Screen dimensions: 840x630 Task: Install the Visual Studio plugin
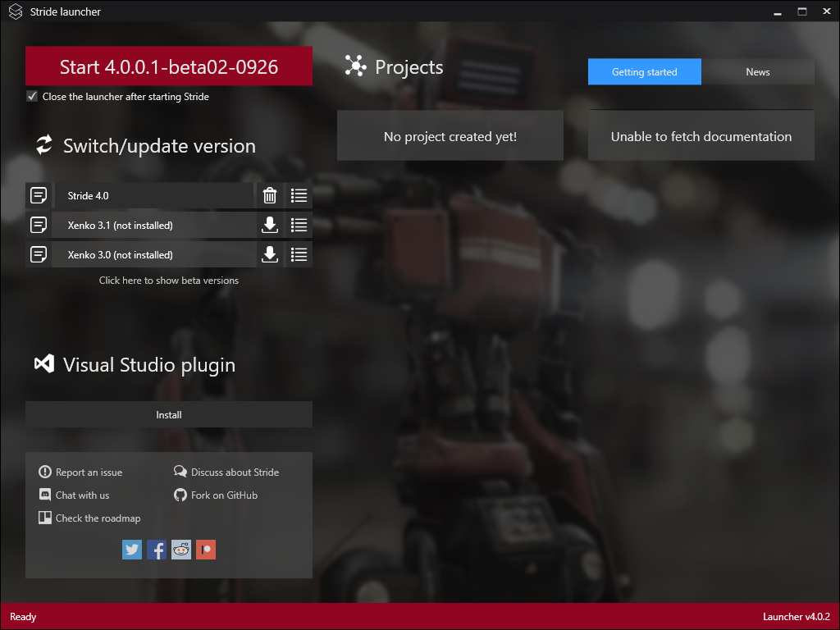(168, 413)
